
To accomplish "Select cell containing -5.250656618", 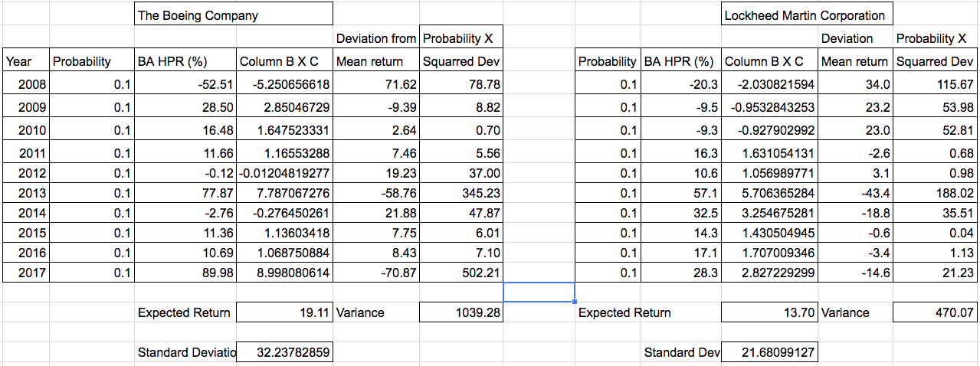I will 285,84.
